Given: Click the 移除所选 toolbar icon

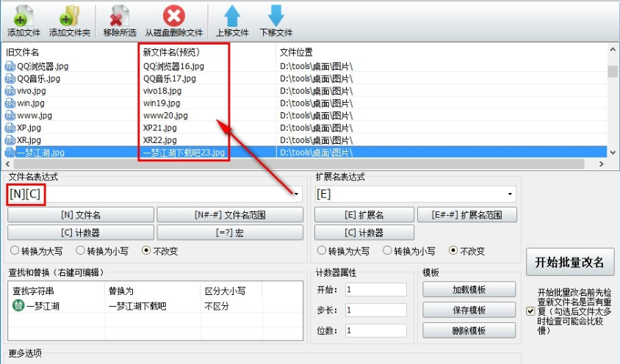Looking at the screenshot, I should coord(119,16).
